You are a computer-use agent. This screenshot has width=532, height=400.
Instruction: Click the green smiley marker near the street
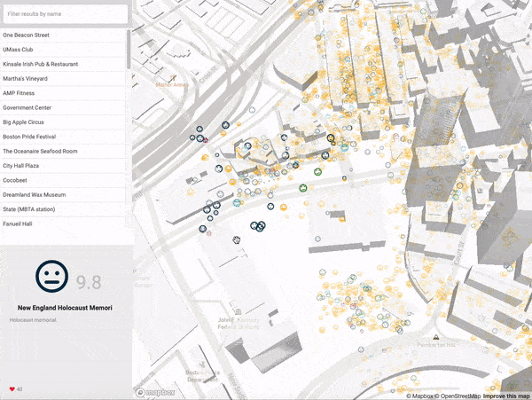[x=303, y=188]
